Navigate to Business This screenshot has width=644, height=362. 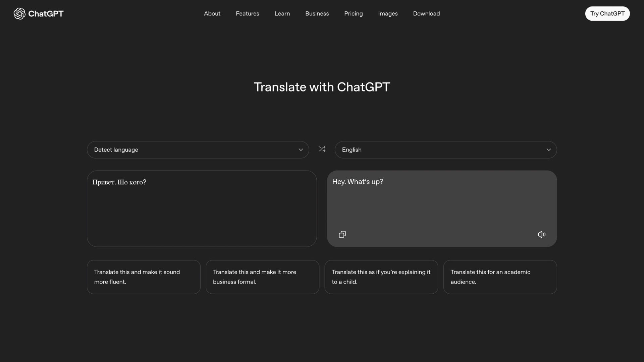pyautogui.click(x=317, y=13)
